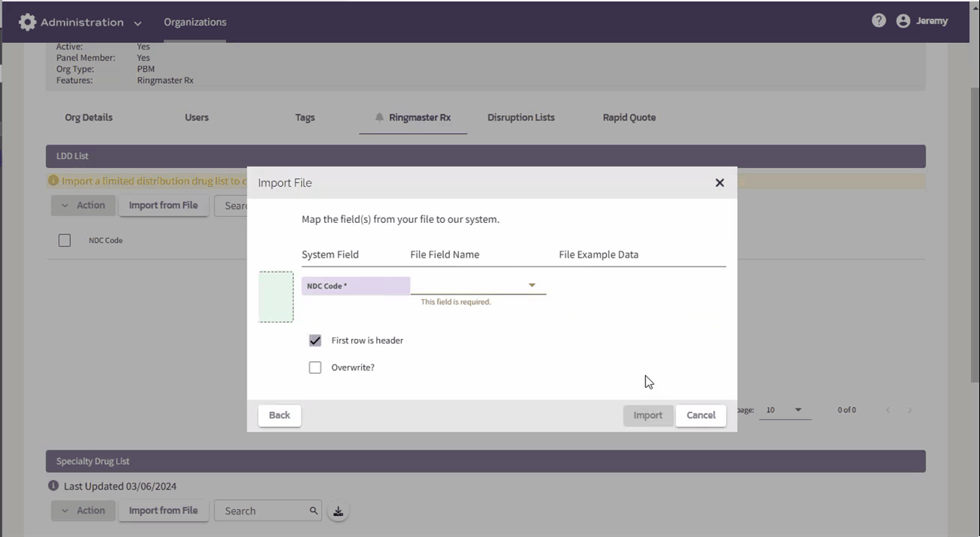Switch to the Users tab

pyautogui.click(x=197, y=117)
